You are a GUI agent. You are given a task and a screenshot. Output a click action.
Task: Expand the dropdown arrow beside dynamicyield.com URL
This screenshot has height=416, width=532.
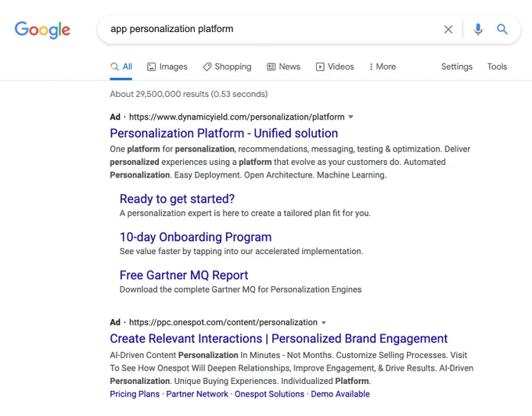pos(350,117)
